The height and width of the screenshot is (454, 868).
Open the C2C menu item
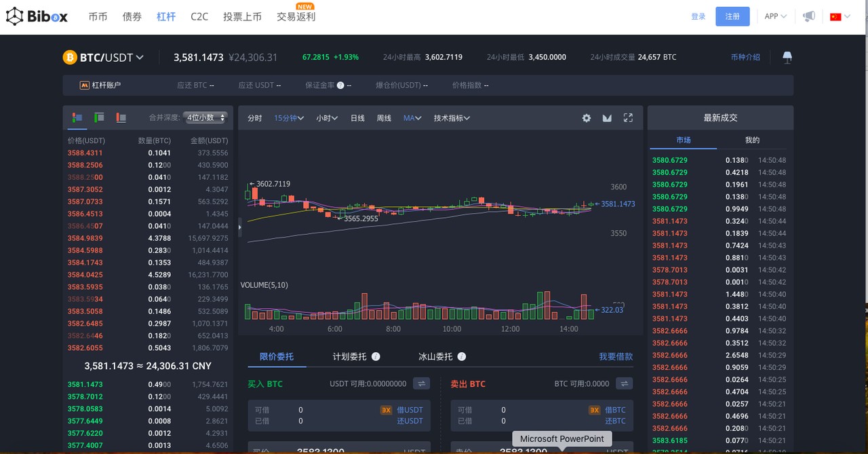click(199, 16)
